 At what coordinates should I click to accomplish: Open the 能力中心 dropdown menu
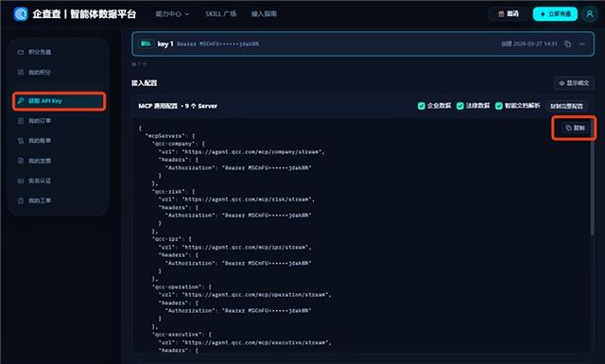pyautogui.click(x=172, y=14)
